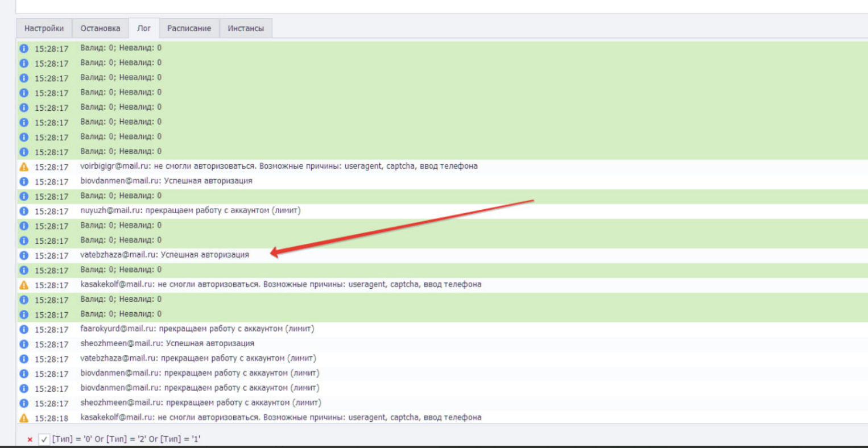Show the Инстансы tab
Viewport: 868px width, 448px height.
click(x=246, y=28)
